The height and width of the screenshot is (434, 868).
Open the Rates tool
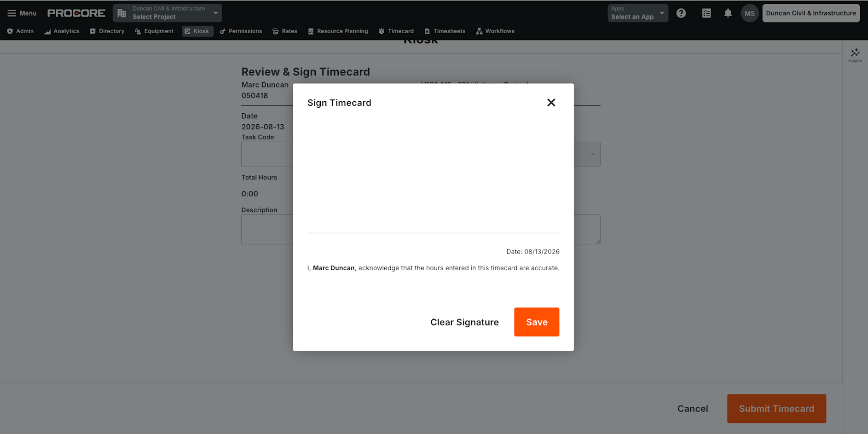(285, 31)
